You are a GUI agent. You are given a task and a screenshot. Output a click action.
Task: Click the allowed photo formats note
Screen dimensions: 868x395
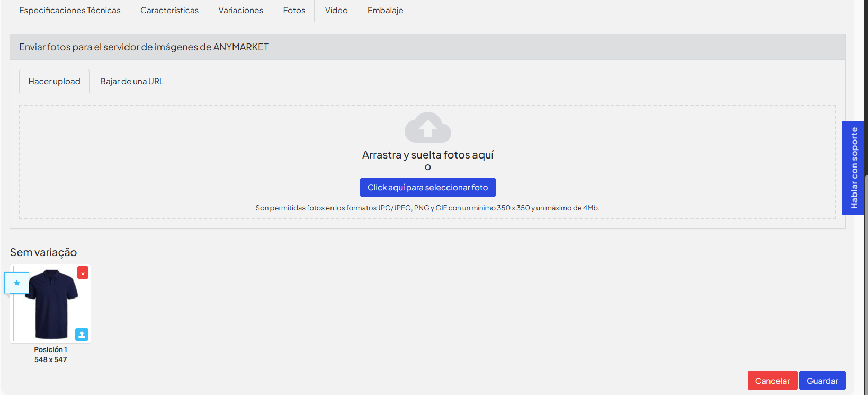tap(427, 208)
